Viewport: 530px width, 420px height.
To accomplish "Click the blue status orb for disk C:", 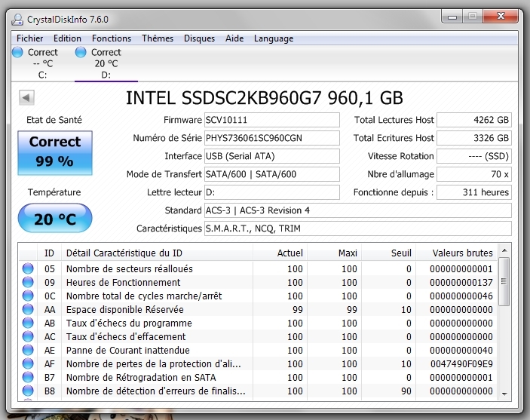I will [x=19, y=52].
